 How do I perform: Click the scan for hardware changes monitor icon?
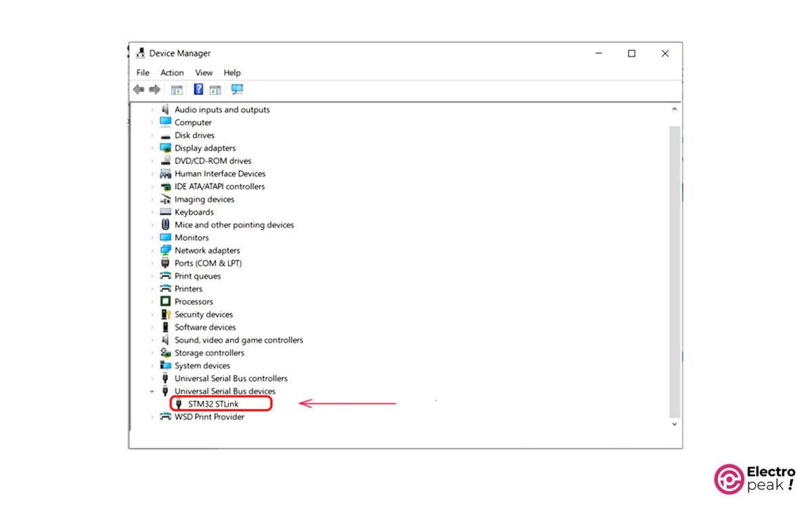click(x=237, y=89)
